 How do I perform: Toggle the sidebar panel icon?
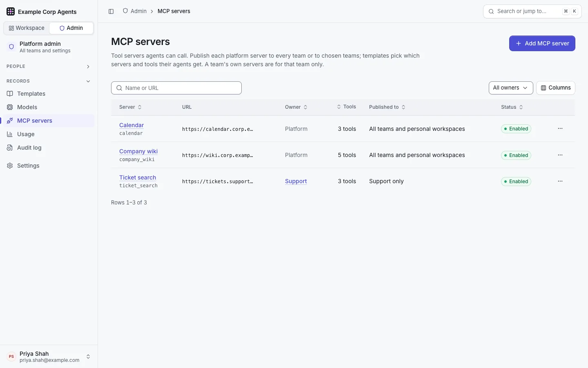(x=111, y=11)
